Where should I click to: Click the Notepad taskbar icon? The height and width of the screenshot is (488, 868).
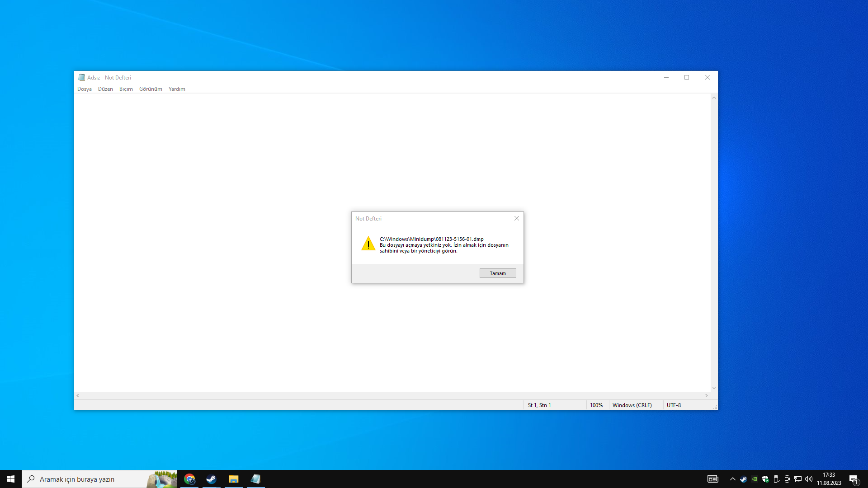[255, 479]
